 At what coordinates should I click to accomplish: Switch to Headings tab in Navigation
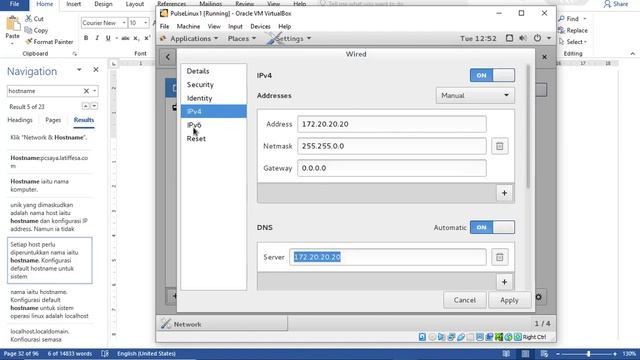[x=20, y=120]
